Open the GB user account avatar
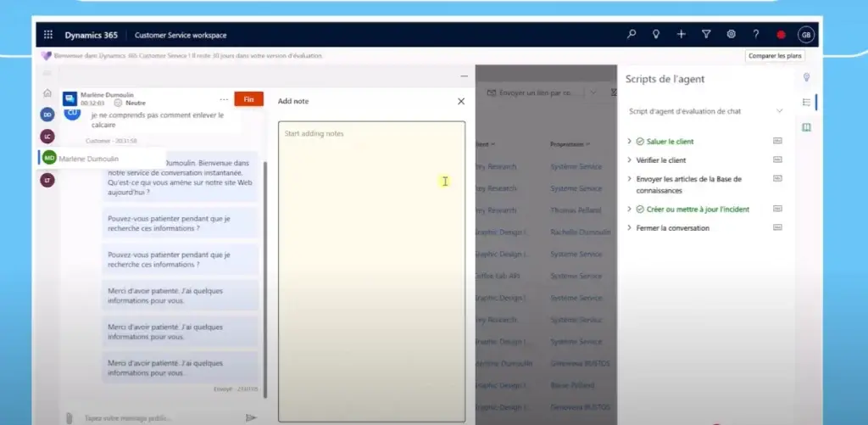This screenshot has width=868, height=425. (x=806, y=35)
